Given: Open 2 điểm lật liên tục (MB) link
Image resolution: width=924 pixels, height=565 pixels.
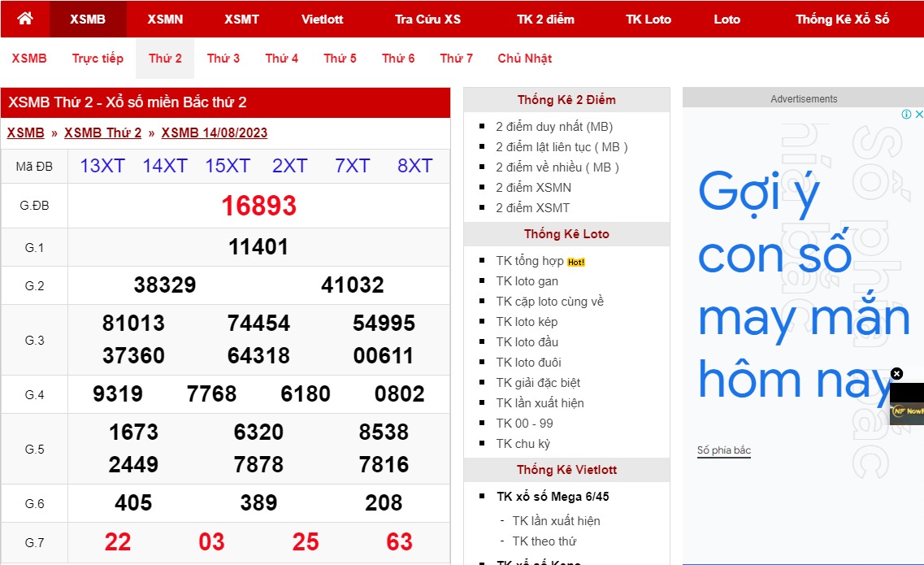Looking at the screenshot, I should (x=562, y=147).
